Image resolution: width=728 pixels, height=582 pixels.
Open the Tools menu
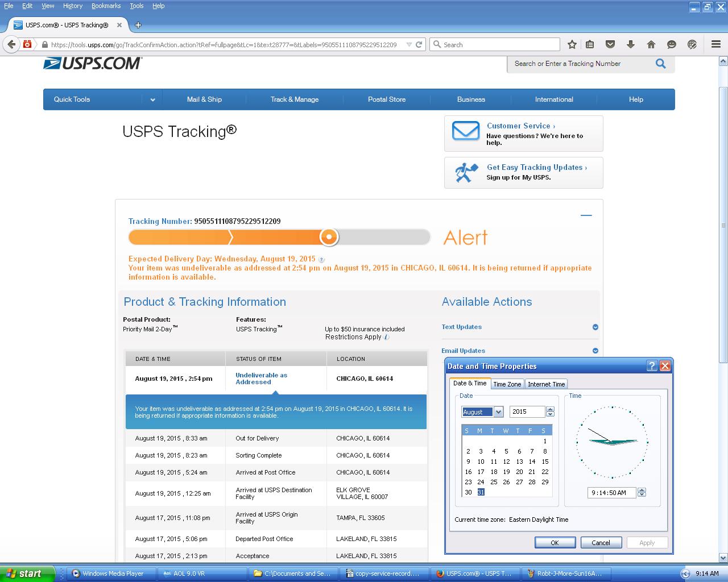click(x=136, y=6)
